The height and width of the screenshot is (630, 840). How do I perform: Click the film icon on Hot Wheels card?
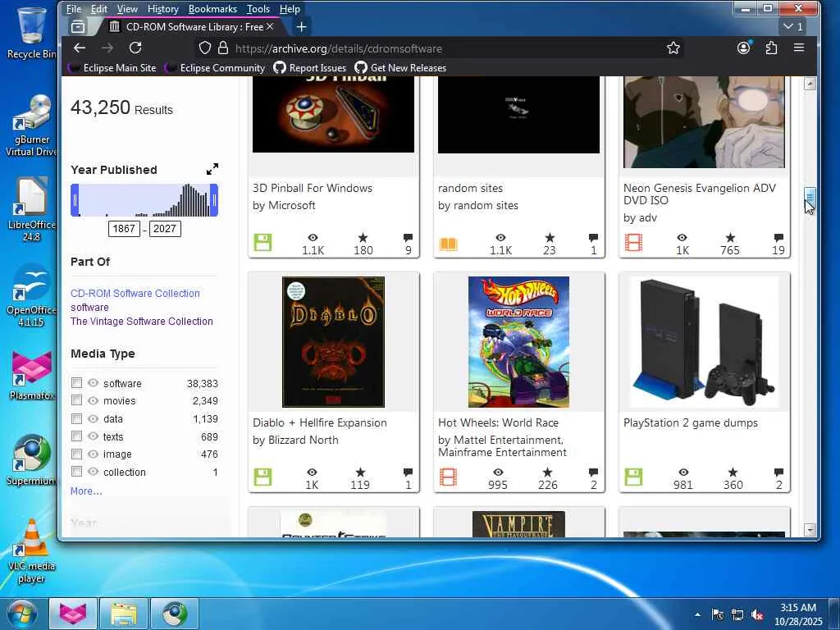[448, 477]
